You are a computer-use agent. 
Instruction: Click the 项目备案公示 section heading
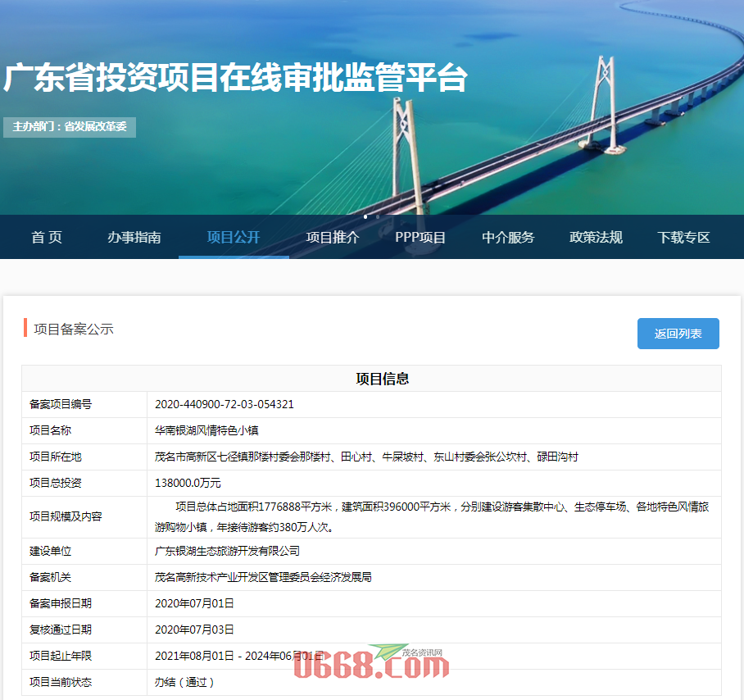[74, 330]
